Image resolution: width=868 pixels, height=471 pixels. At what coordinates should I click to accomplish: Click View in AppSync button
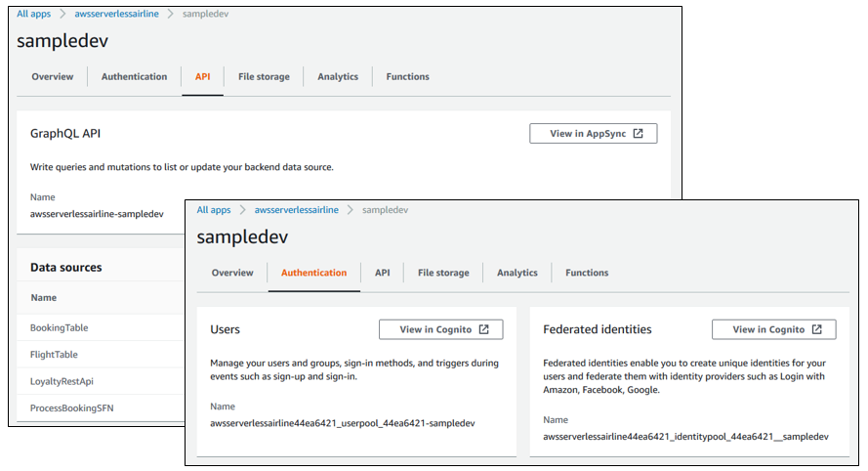click(x=594, y=134)
